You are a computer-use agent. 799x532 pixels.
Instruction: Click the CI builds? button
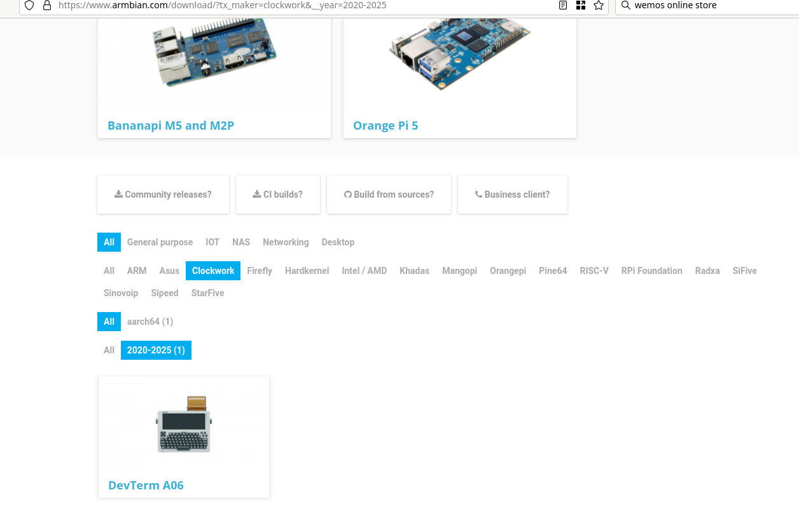click(x=278, y=194)
